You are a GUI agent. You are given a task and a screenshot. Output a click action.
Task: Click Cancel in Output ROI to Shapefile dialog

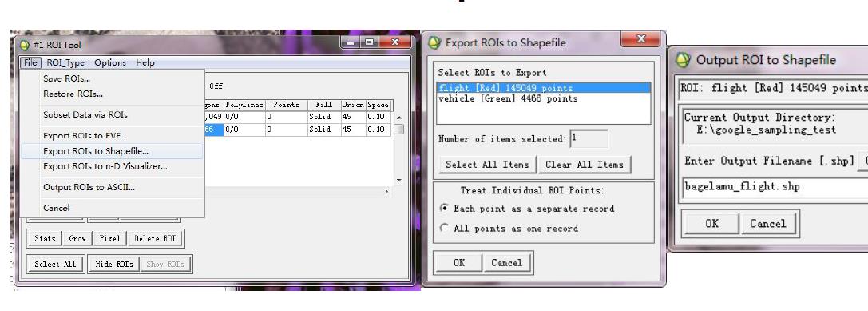coord(768,223)
